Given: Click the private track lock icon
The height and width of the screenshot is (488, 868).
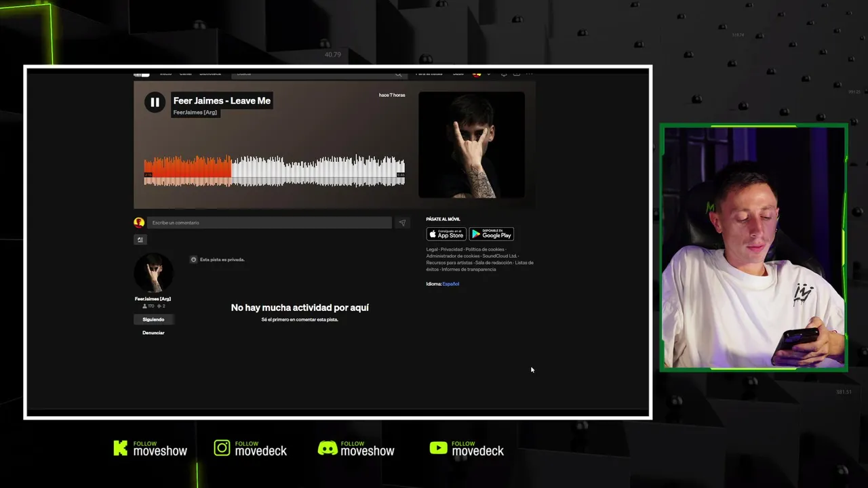Looking at the screenshot, I should [x=193, y=260].
